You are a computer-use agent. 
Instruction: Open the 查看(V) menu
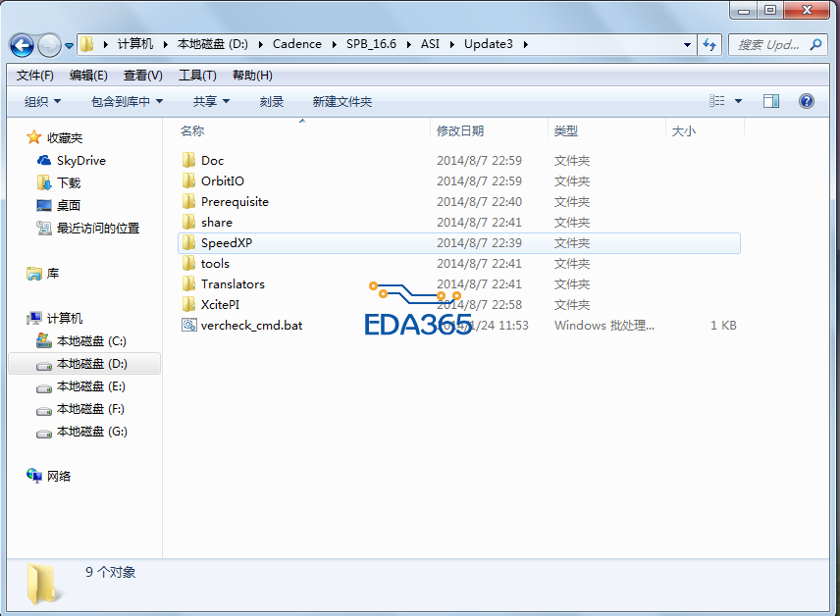coord(142,76)
